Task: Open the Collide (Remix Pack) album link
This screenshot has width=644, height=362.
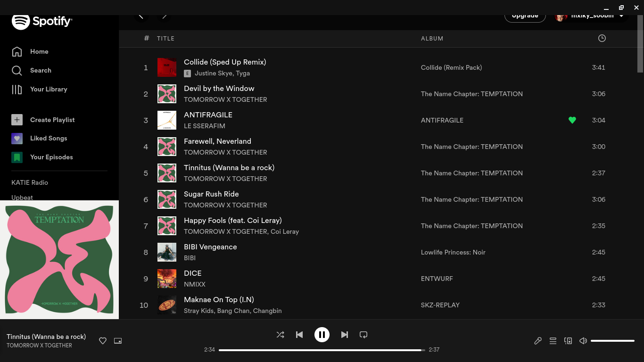Action: [451, 67]
